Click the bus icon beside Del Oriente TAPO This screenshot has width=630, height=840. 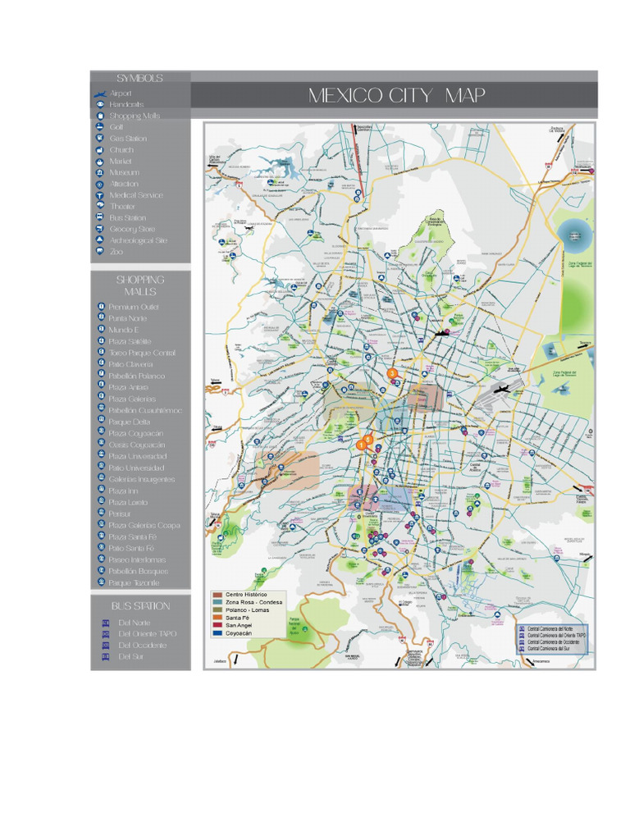pos(106,634)
